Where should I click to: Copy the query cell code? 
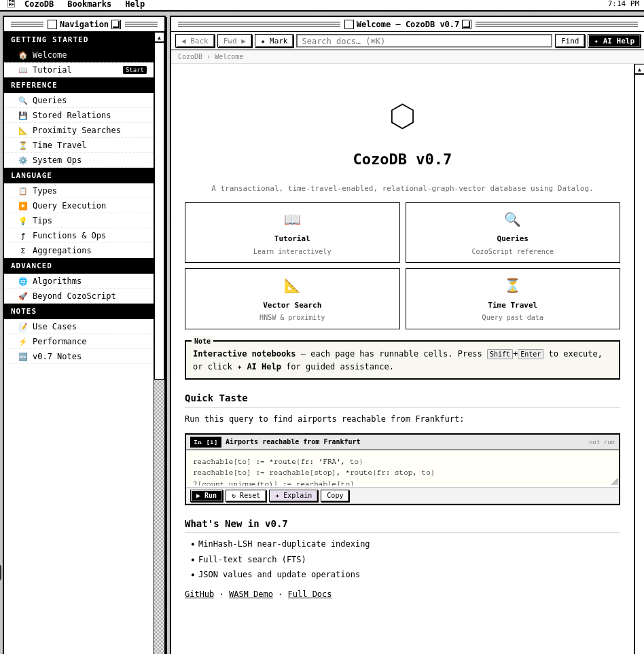(x=335, y=496)
